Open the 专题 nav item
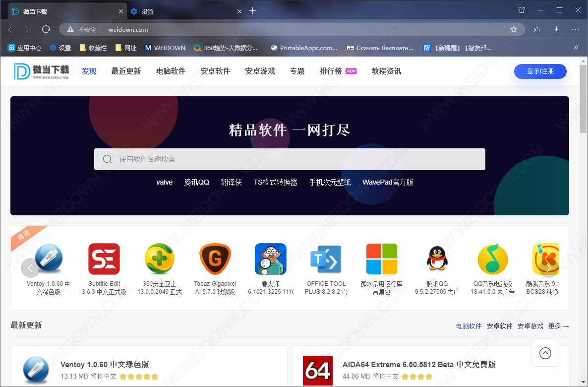 pyautogui.click(x=297, y=71)
